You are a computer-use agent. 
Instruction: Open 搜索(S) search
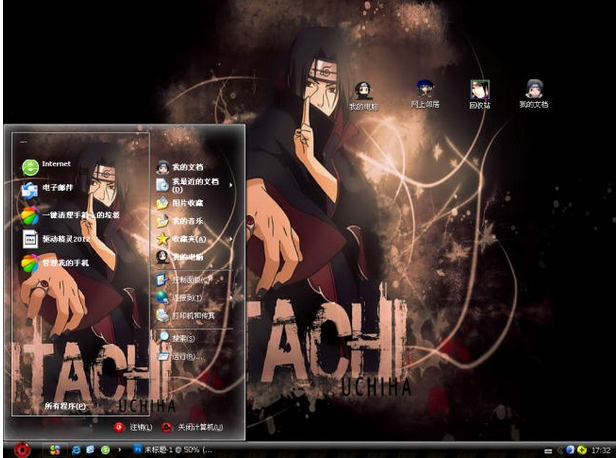click(176, 338)
